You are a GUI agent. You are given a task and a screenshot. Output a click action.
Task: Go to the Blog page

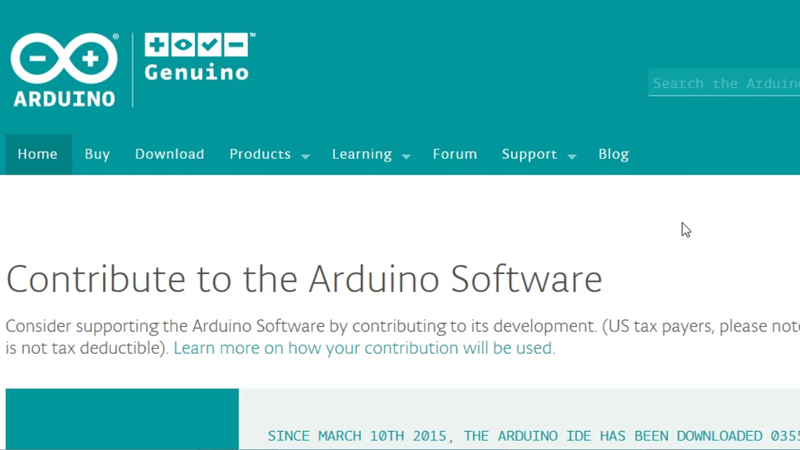click(613, 154)
